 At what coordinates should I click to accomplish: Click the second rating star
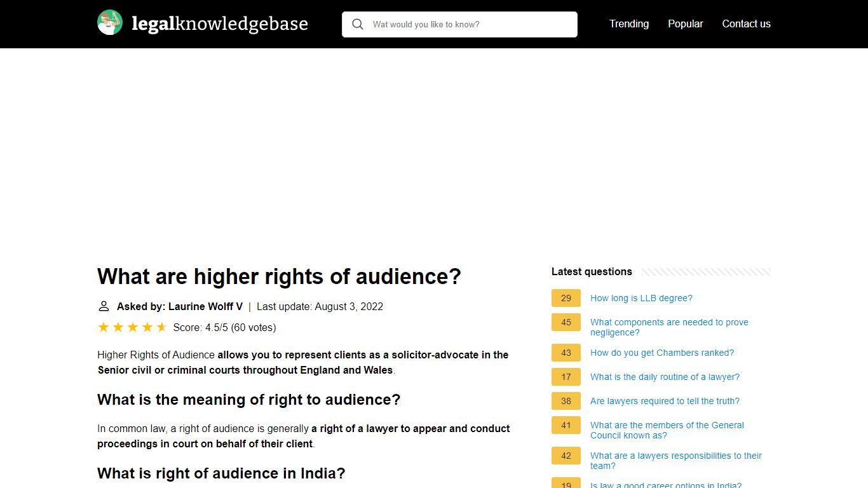pyautogui.click(x=118, y=327)
